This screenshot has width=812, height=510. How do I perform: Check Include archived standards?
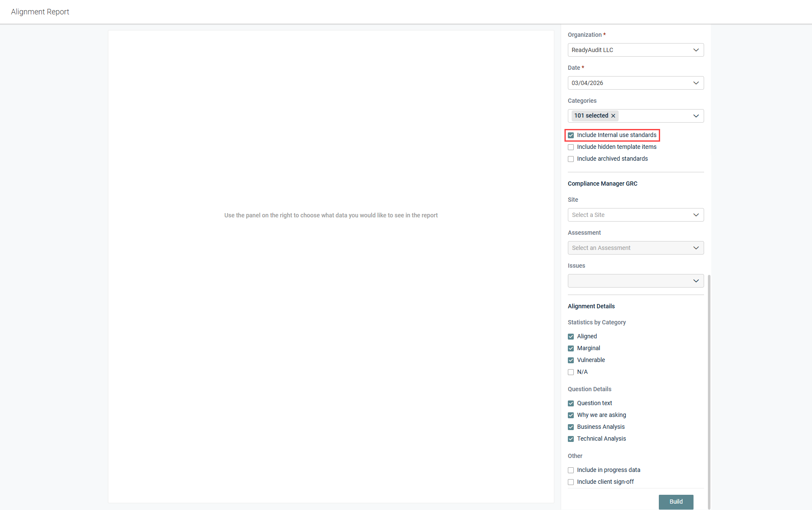(571, 159)
